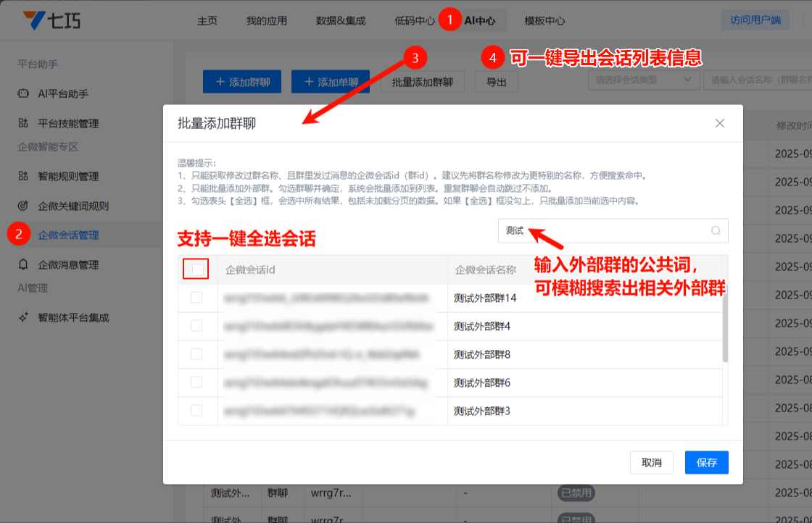Switch to 模板中心 tab
Image resolution: width=812 pixels, height=523 pixels.
tap(544, 21)
